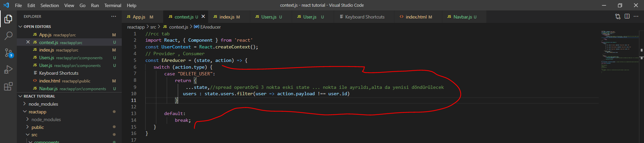The width and height of the screenshot is (644, 143).
Task: Collapse the React Tutorial folder section
Action: click(x=20, y=96)
